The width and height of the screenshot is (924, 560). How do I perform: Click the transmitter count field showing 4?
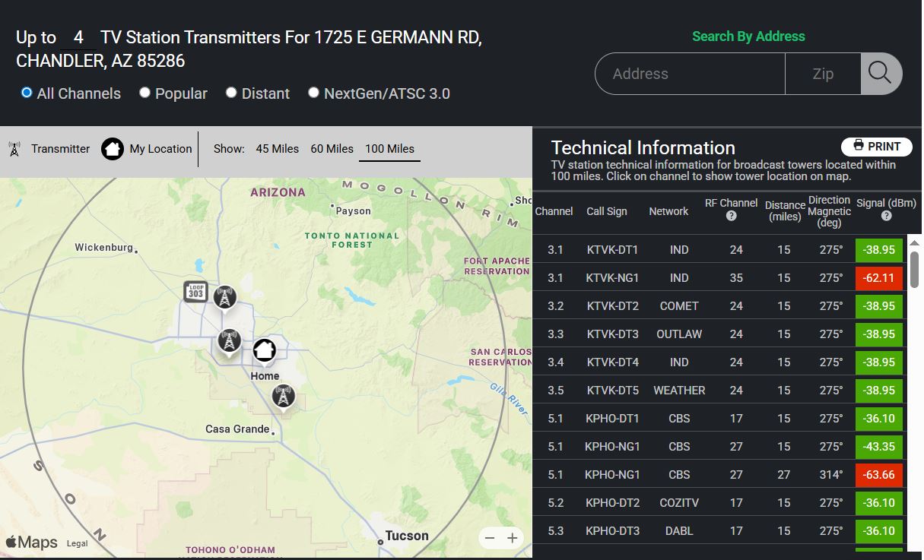[x=78, y=37]
